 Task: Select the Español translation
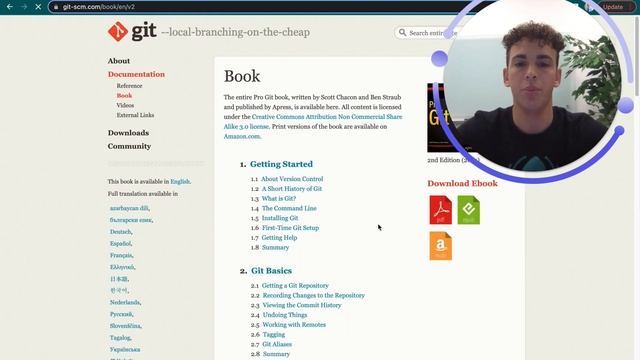click(120, 244)
